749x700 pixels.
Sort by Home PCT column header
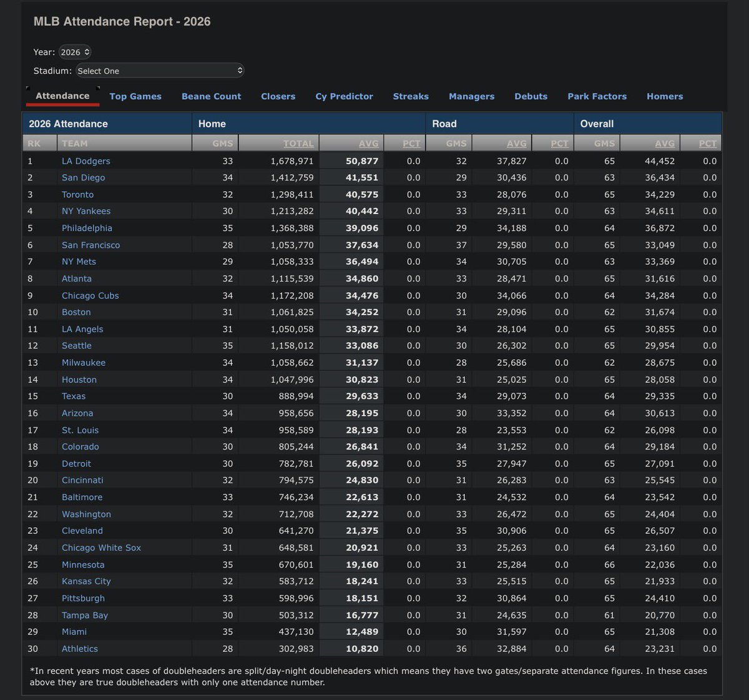coord(411,143)
